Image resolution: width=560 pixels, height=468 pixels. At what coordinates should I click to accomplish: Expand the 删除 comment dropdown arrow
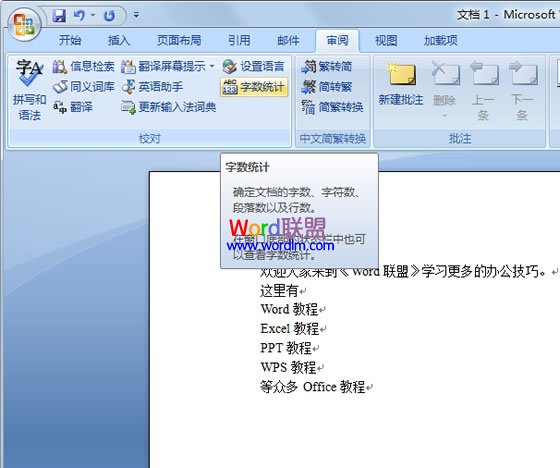coord(445,116)
